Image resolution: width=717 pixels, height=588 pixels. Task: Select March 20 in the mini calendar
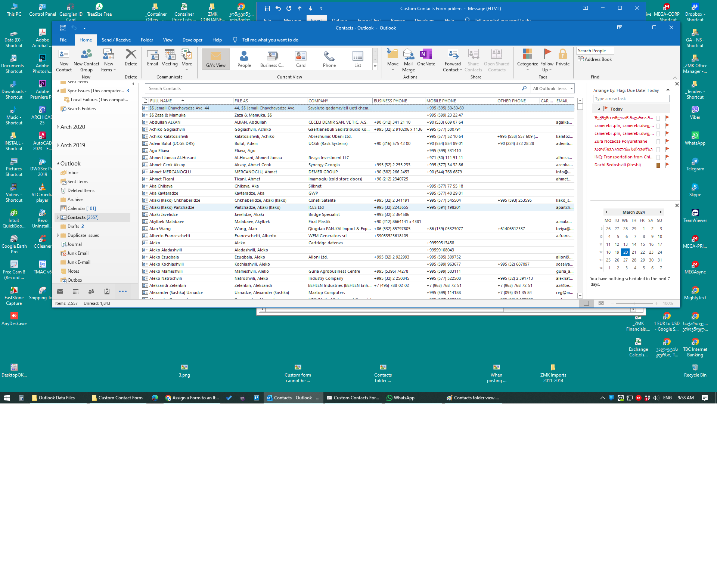(626, 252)
